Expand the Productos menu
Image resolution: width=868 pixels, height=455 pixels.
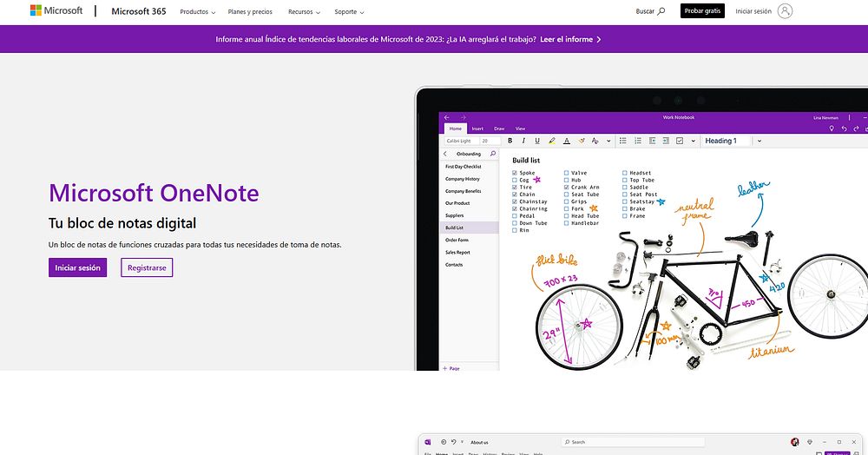(198, 11)
